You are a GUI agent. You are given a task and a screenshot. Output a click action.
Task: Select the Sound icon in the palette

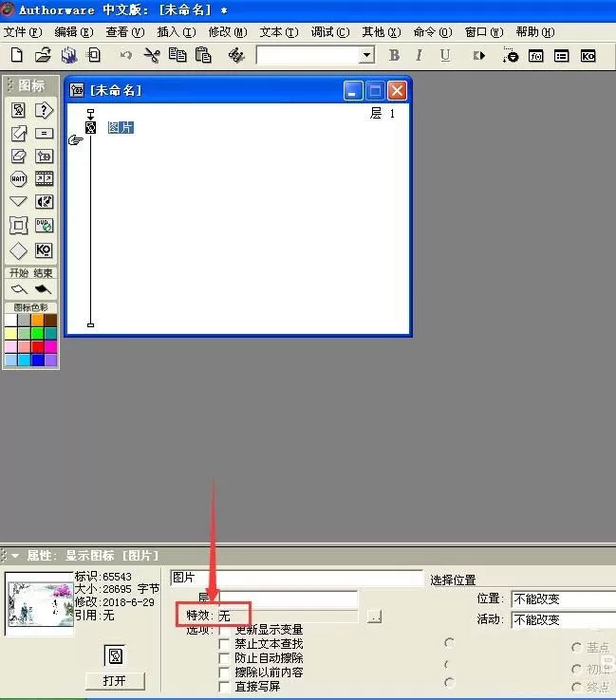pos(44,202)
